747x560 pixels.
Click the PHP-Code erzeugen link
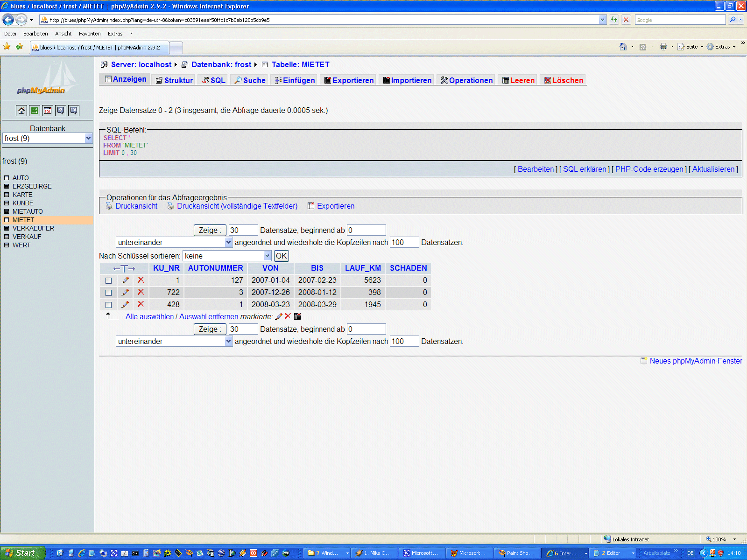(x=649, y=169)
